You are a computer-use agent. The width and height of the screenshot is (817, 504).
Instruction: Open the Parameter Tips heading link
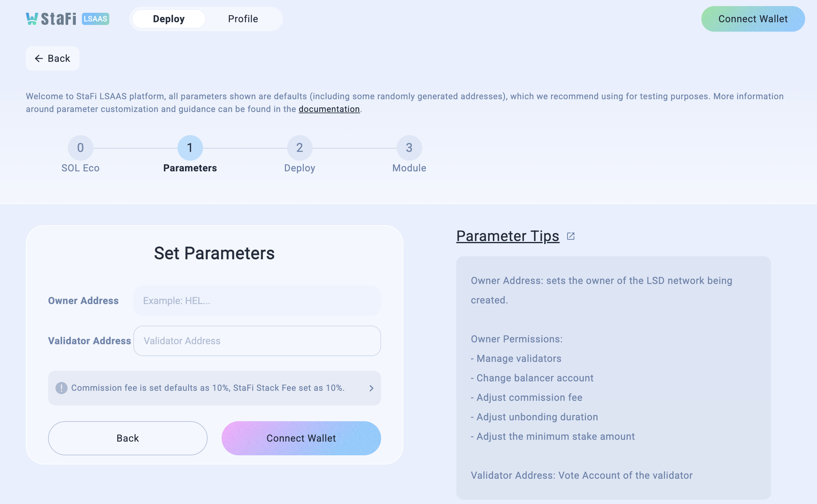coord(508,236)
